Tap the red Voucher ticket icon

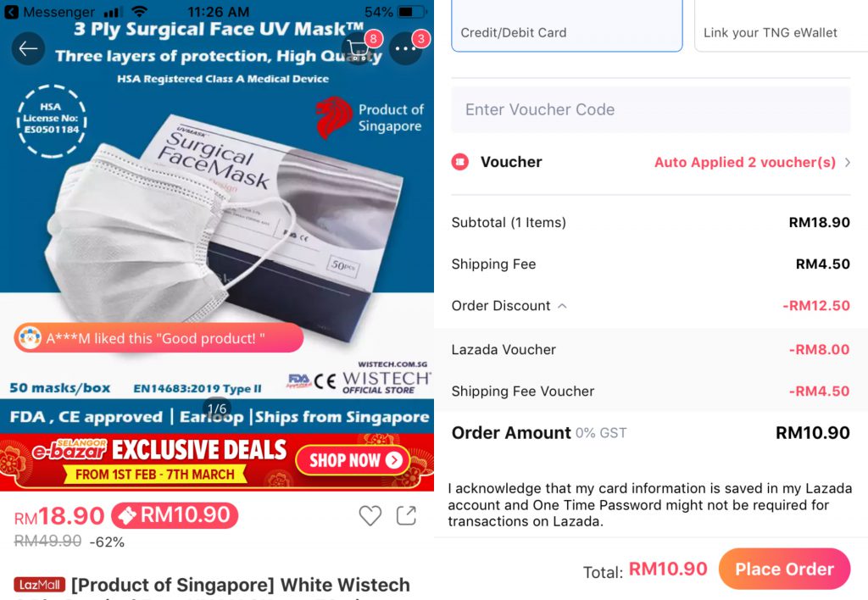(x=460, y=162)
